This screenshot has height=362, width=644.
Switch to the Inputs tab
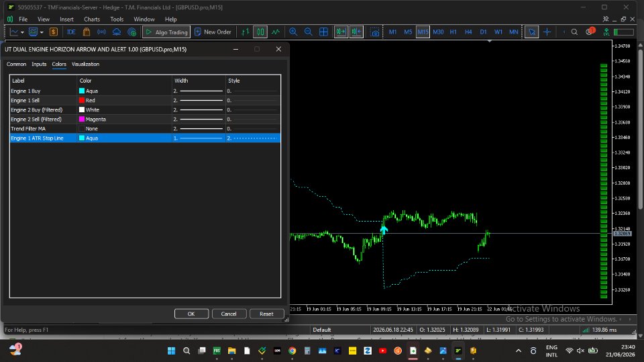click(x=39, y=64)
